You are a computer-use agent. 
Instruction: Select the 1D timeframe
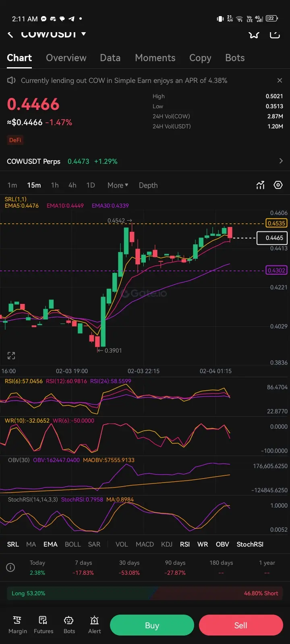coord(91,186)
